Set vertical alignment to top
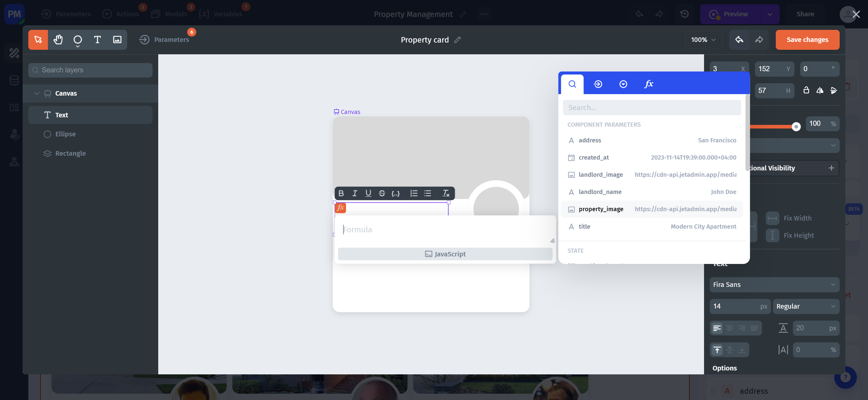868x400 pixels. tap(717, 350)
